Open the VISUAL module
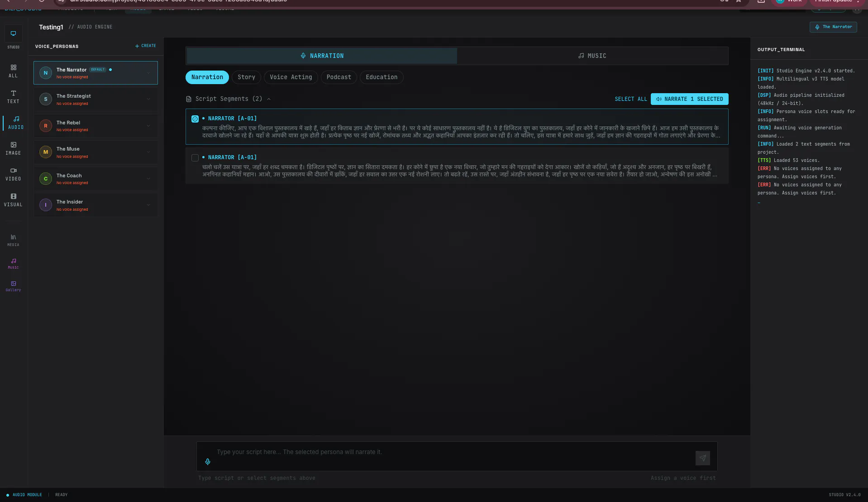868x502 pixels. click(x=13, y=200)
